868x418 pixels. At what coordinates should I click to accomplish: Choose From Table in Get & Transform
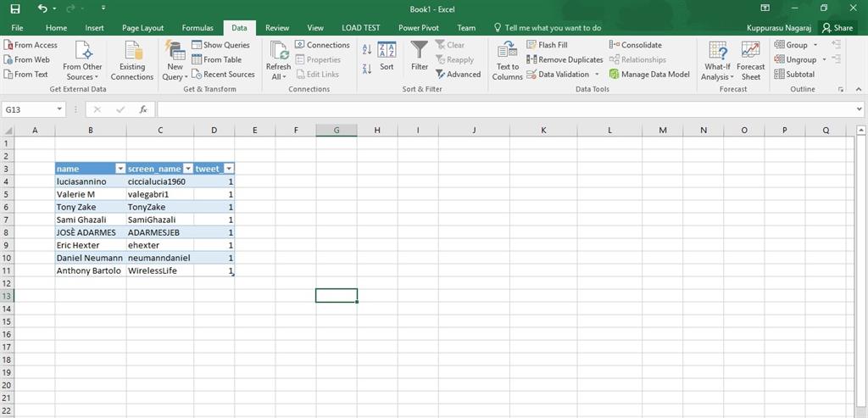[216, 59]
